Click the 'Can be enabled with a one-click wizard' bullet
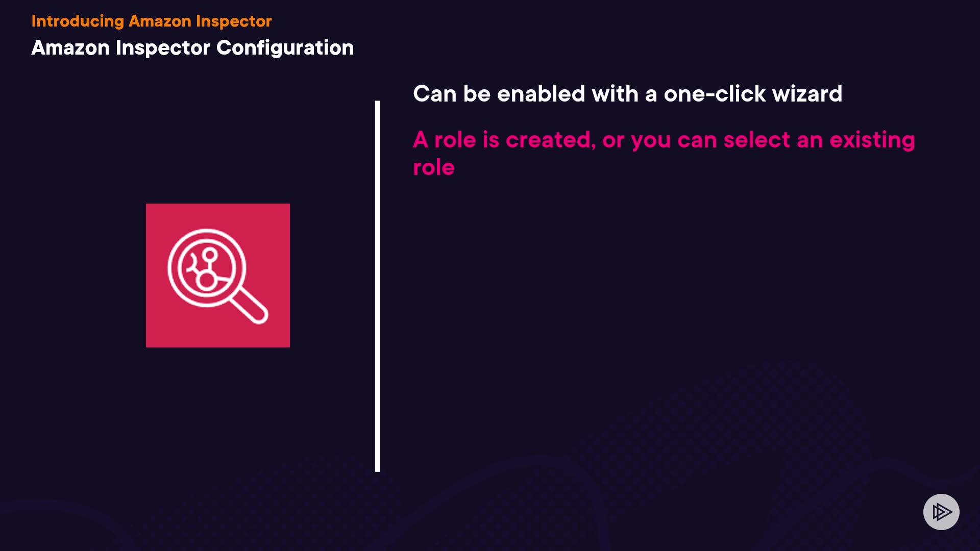980x551 pixels. click(x=627, y=94)
